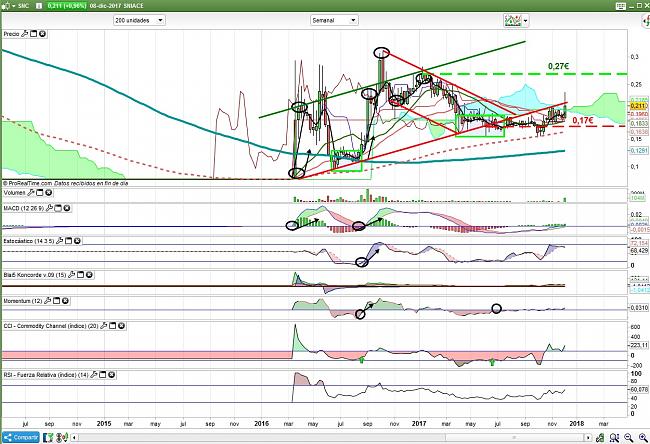650x444 pixels.
Task: Click the Compartir share button
Action: click(x=21, y=437)
